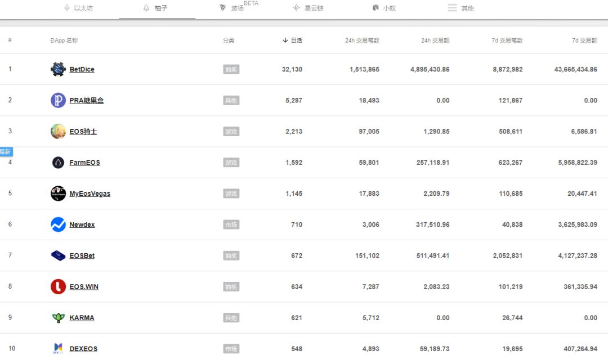Click the 市场 tag in DEXEOS row

[x=231, y=348]
